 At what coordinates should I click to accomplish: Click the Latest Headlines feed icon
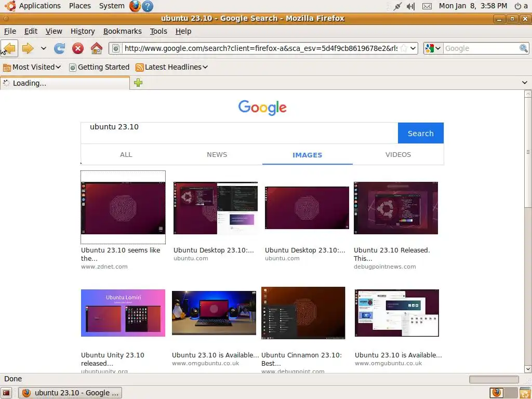[x=139, y=68]
